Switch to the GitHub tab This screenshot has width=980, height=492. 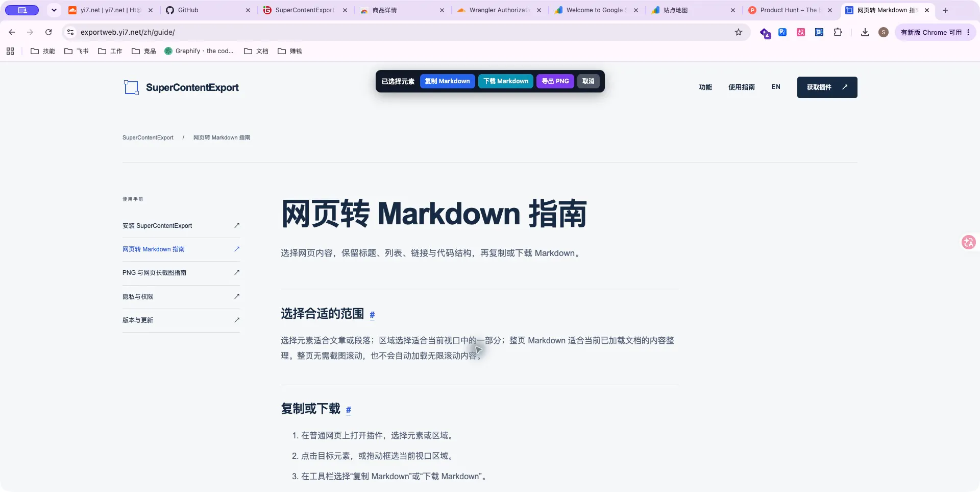click(208, 10)
